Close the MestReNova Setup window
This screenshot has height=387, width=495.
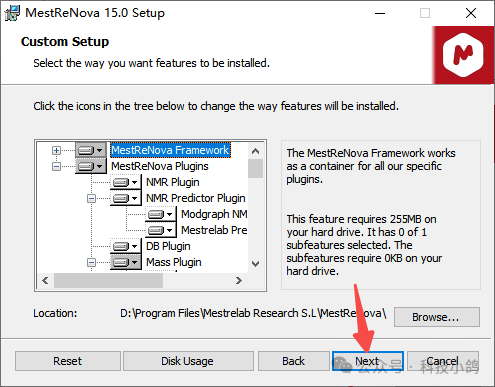(x=471, y=13)
